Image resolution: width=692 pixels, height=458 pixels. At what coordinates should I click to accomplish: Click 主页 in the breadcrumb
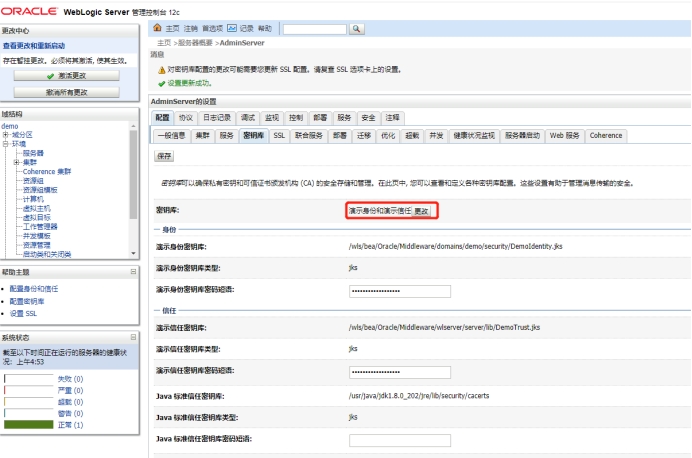164,43
